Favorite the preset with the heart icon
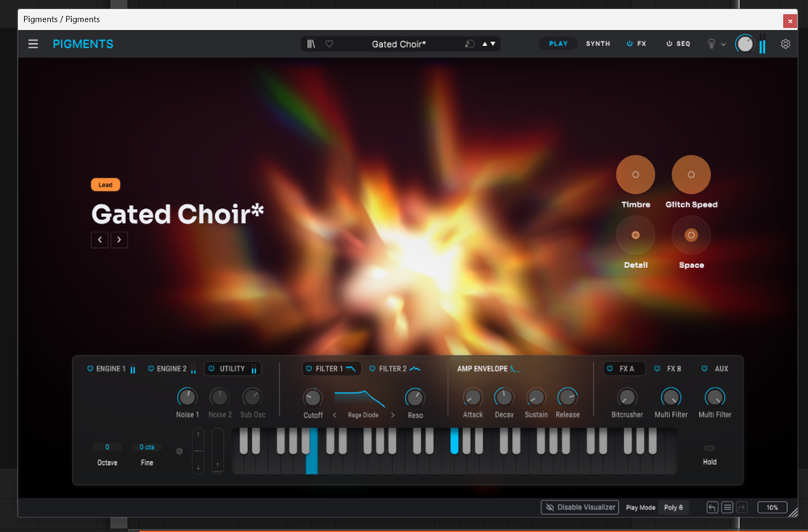The image size is (808, 532). [329, 44]
